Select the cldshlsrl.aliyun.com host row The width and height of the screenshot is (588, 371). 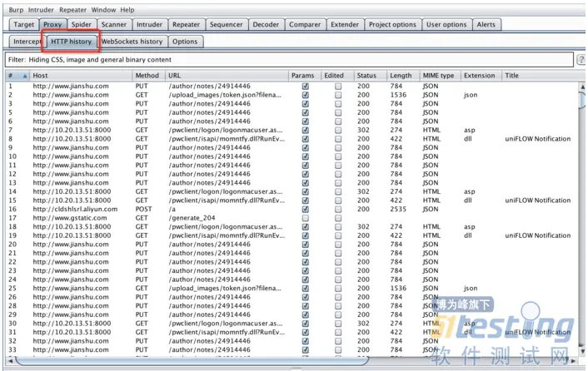pyautogui.click(x=75, y=209)
